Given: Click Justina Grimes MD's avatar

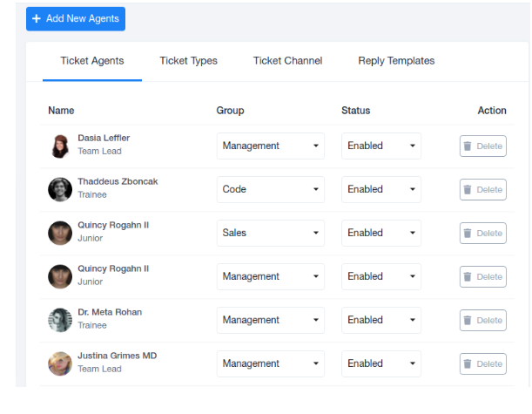Looking at the screenshot, I should 60,363.
